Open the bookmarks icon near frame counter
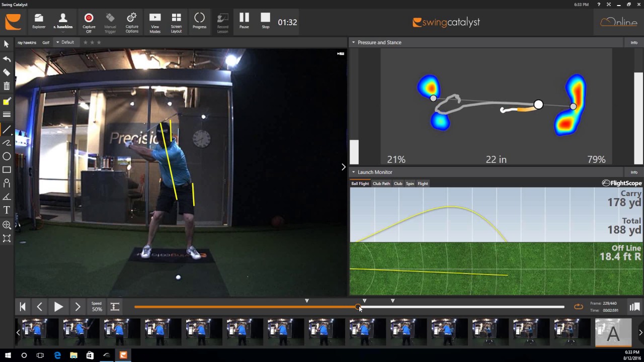 tap(634, 307)
